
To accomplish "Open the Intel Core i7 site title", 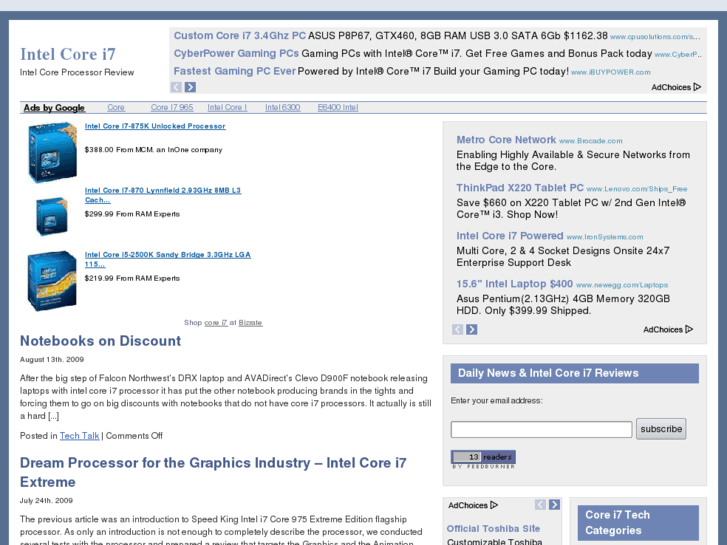I will [x=68, y=54].
